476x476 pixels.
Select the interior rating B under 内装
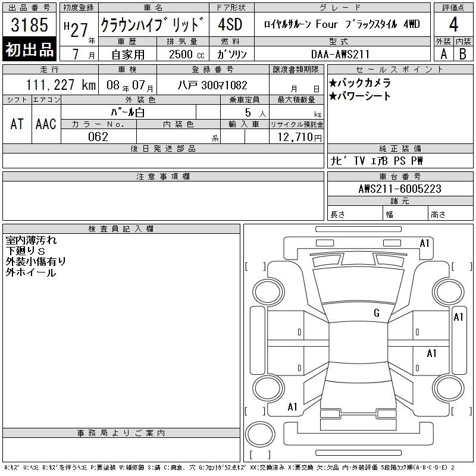pyautogui.click(x=463, y=54)
